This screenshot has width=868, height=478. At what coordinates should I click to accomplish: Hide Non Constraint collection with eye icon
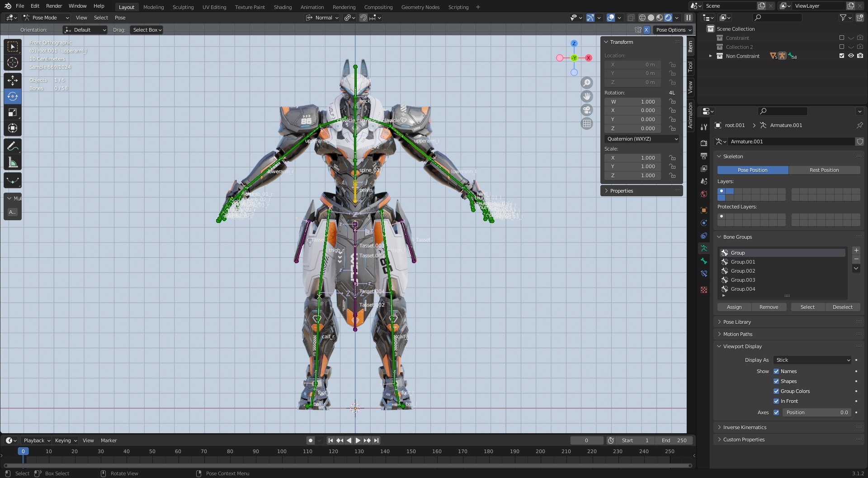point(851,56)
